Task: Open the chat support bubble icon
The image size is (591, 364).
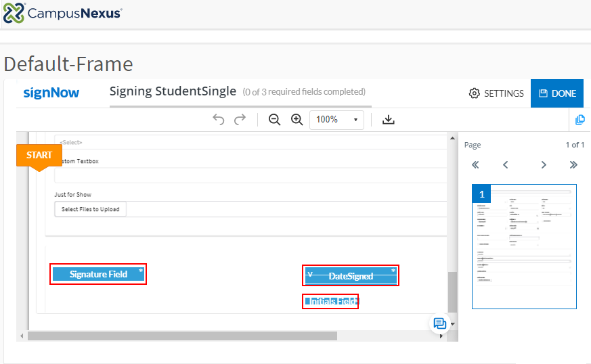Action: coord(439,323)
